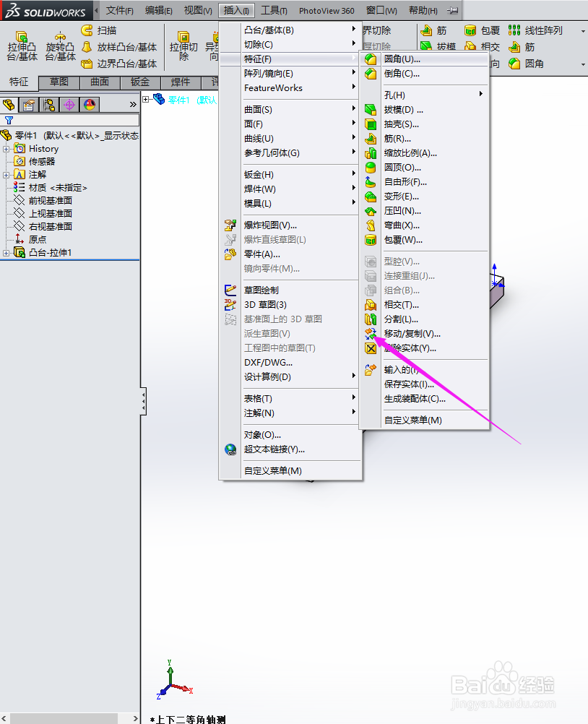Click 保存实体(I)... save bodies entry
This screenshot has height=724, width=588.
424,384
